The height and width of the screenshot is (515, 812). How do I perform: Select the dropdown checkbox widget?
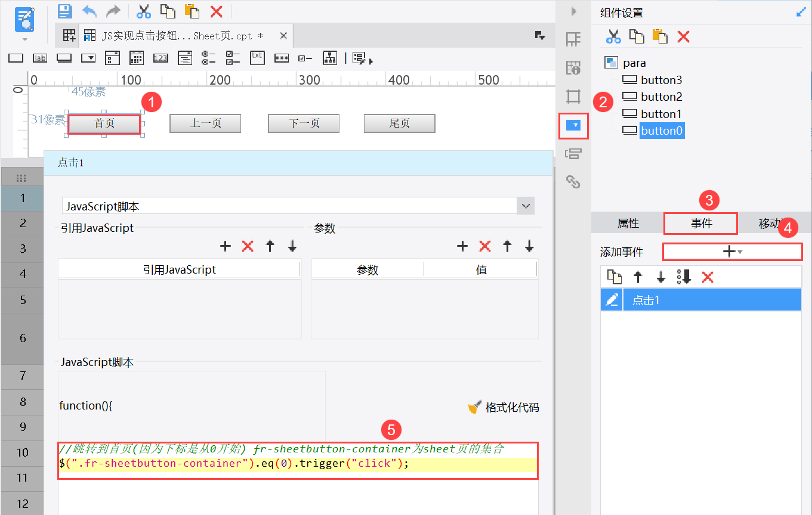(x=113, y=58)
